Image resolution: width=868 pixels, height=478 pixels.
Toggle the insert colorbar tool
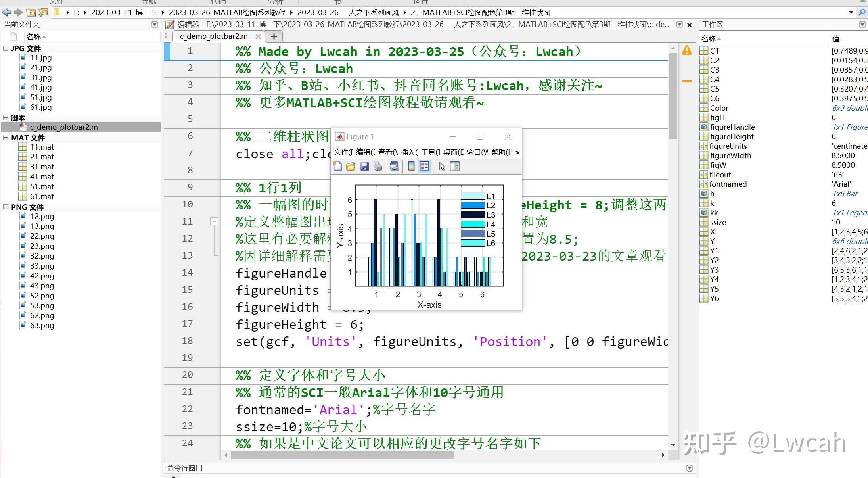coord(411,166)
